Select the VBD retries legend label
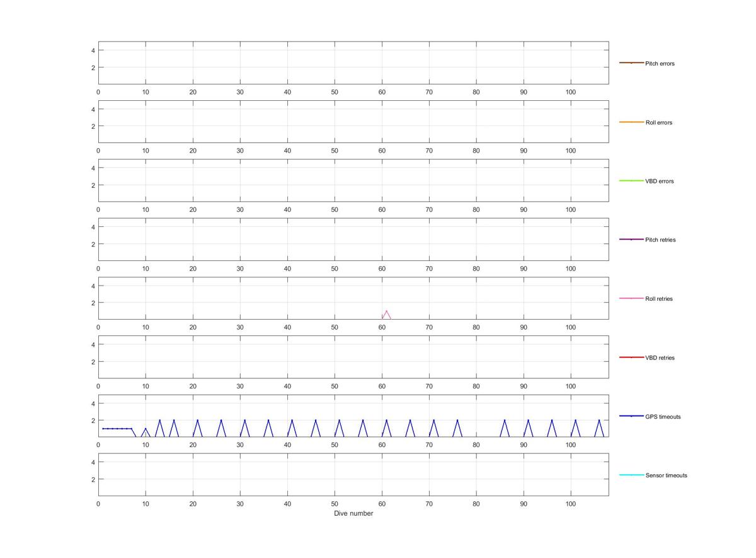This screenshot has width=756, height=558. [660, 357]
